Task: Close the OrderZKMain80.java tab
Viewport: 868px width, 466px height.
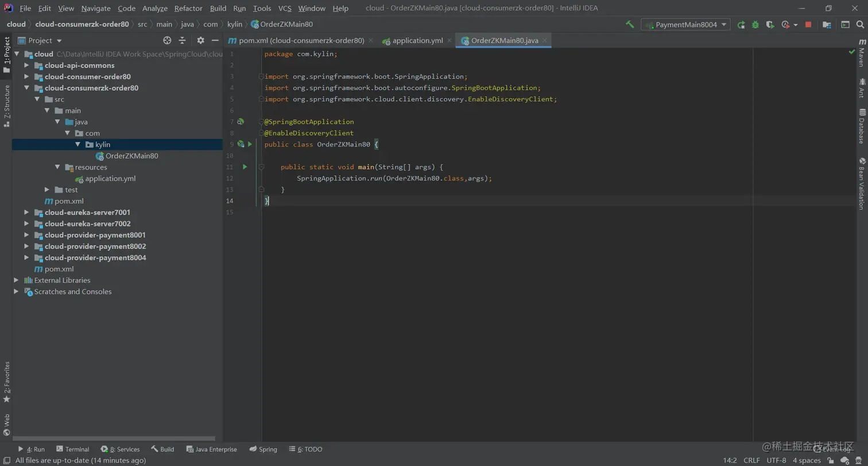Action: (x=545, y=41)
